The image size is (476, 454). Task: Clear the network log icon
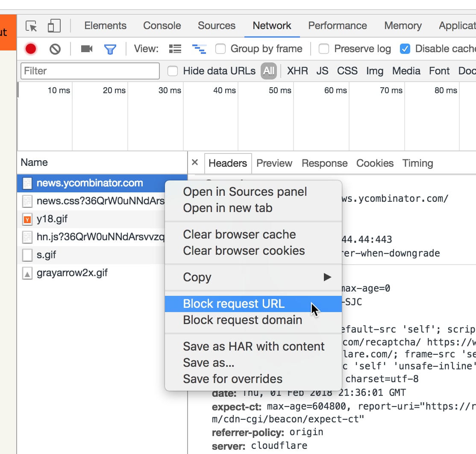point(55,49)
